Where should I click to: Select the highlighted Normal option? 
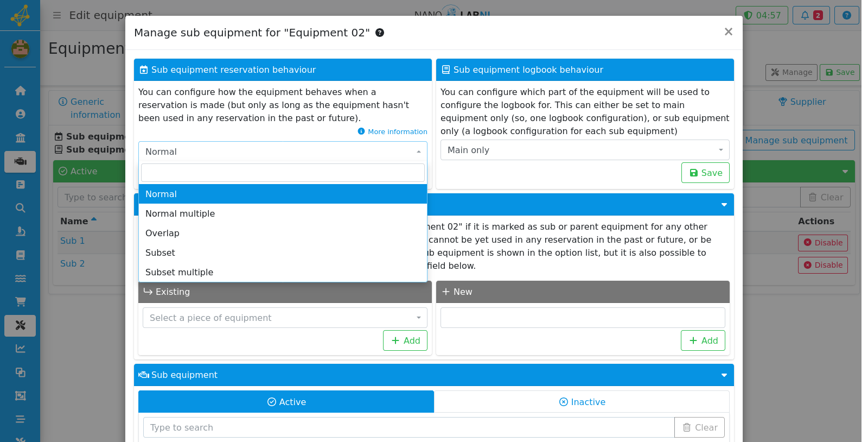(x=283, y=194)
